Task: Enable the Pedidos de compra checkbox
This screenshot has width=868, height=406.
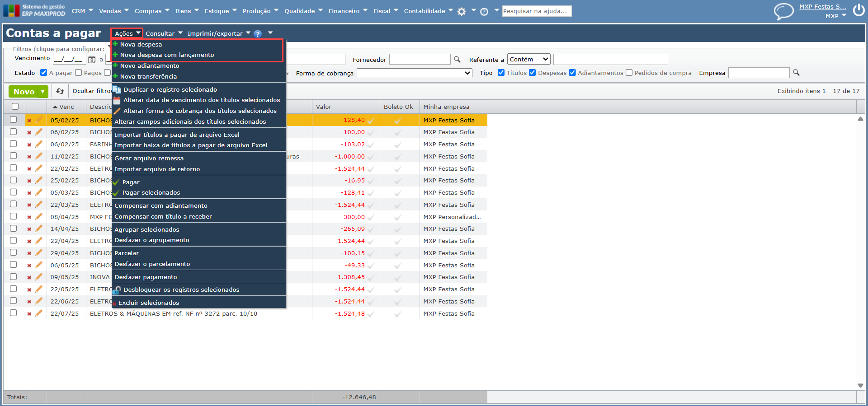Action: click(x=629, y=73)
